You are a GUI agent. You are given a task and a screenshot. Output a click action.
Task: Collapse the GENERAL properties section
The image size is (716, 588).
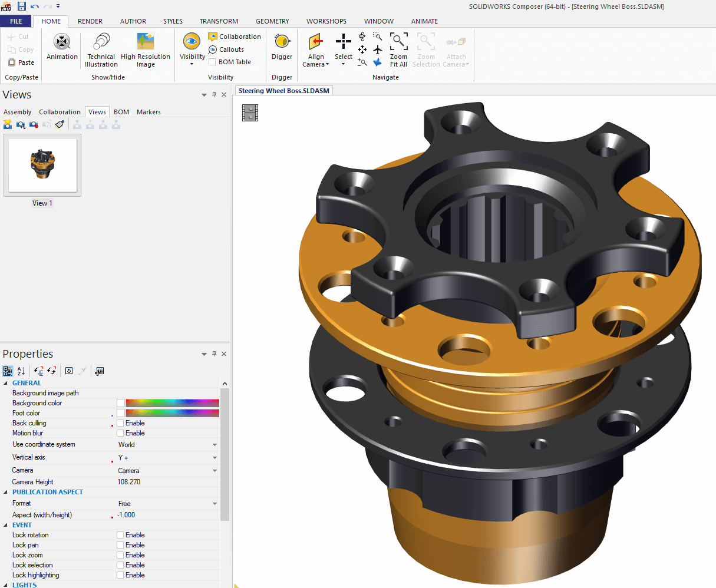(6, 383)
